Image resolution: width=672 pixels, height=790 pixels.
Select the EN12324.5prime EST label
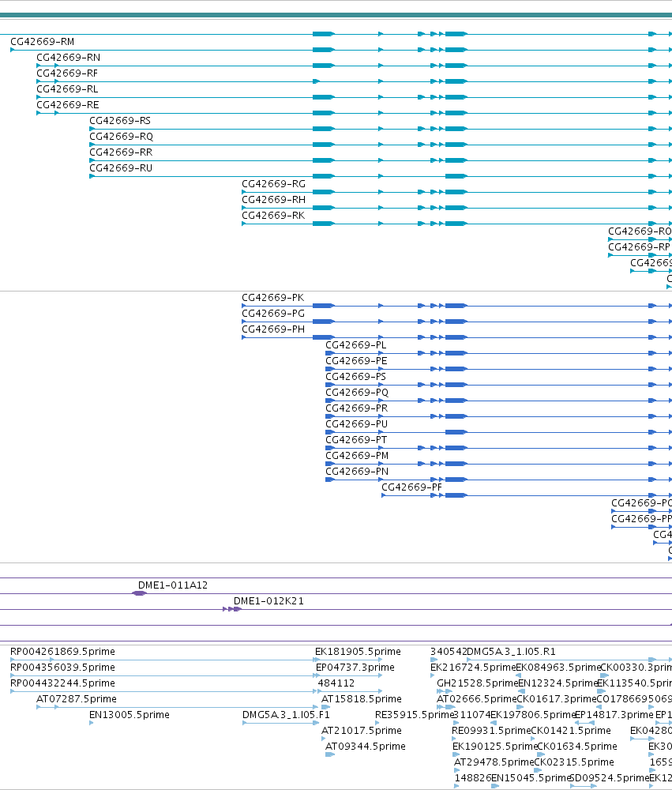pos(557,683)
